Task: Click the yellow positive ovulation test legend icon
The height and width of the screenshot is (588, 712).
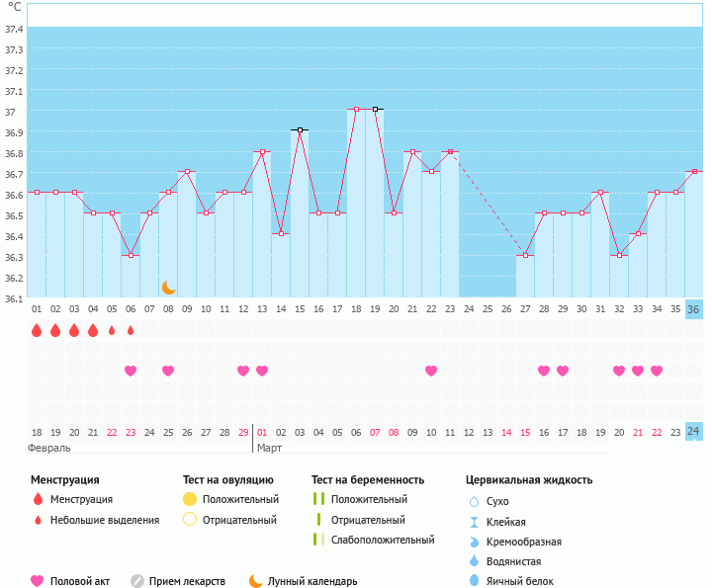Action: [190, 499]
